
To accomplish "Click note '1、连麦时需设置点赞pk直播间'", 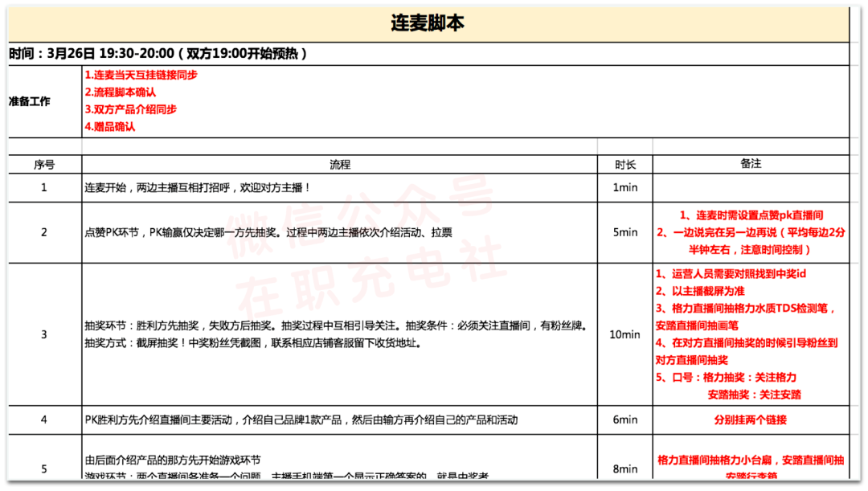I will (x=751, y=215).
